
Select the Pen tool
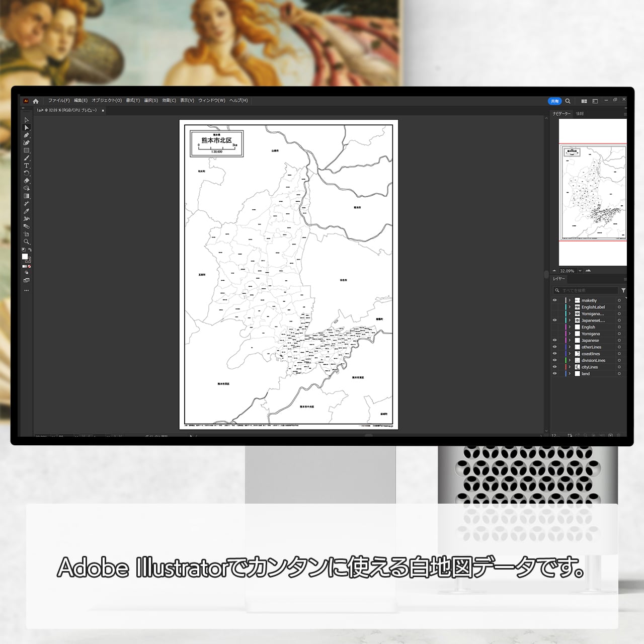click(x=27, y=135)
